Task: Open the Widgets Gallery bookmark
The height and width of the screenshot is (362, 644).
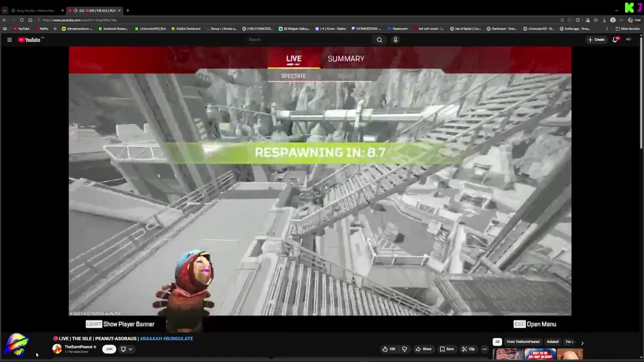Action: (x=294, y=29)
